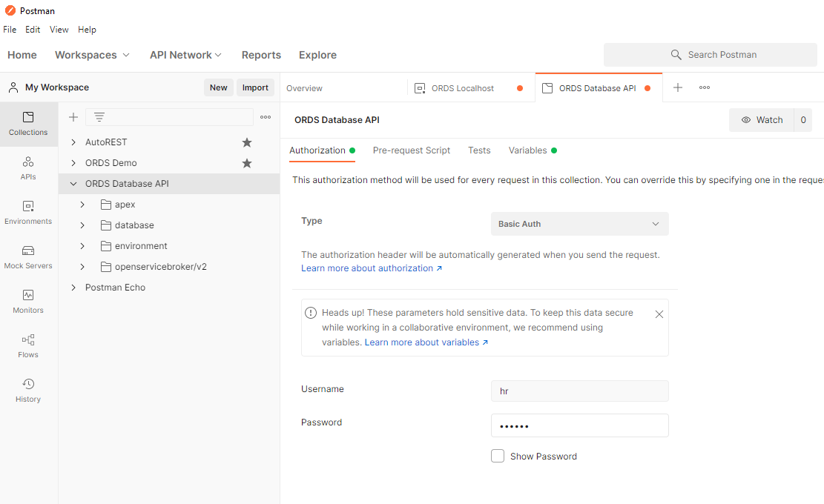Click the Username input field containing hr
The image size is (824, 504).
tap(580, 391)
